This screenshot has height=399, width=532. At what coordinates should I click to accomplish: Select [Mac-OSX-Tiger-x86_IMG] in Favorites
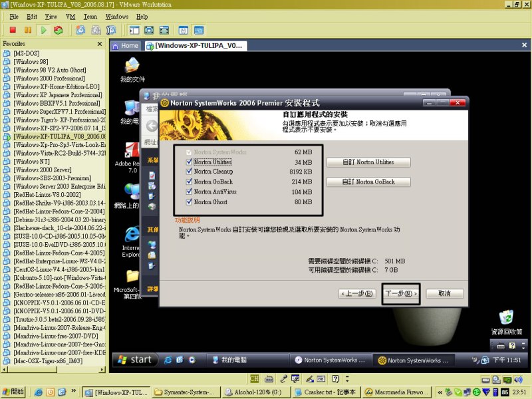coord(48,361)
